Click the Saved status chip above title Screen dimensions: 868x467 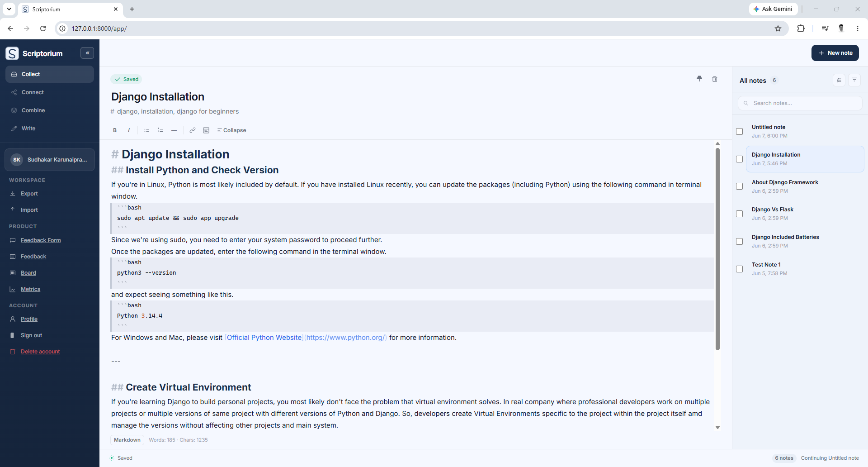coord(127,79)
